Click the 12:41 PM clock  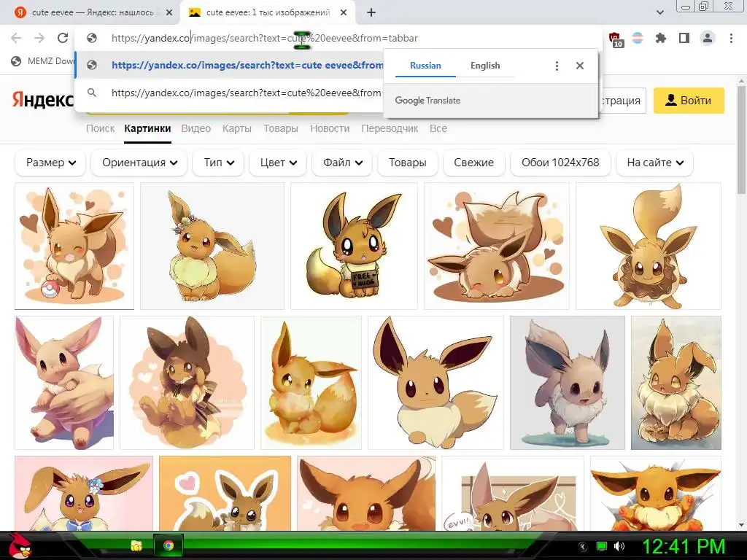click(684, 547)
